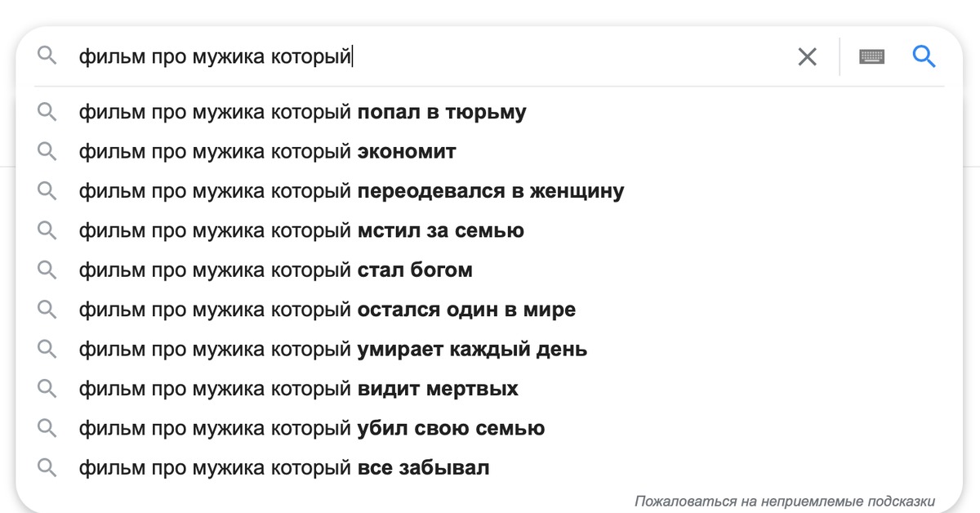Click the magnifier icon left of search field
Image resolution: width=980 pixels, height=513 pixels.
pos(47,56)
